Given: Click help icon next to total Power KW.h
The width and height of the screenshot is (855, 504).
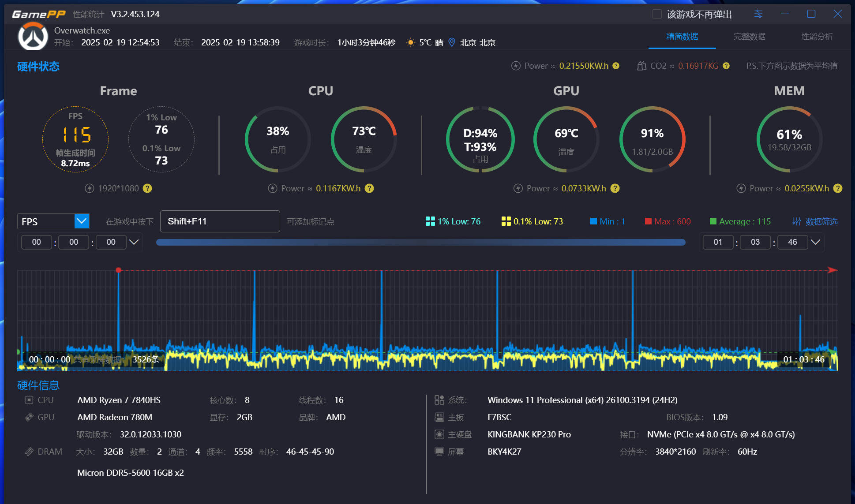Looking at the screenshot, I should pyautogui.click(x=616, y=66).
